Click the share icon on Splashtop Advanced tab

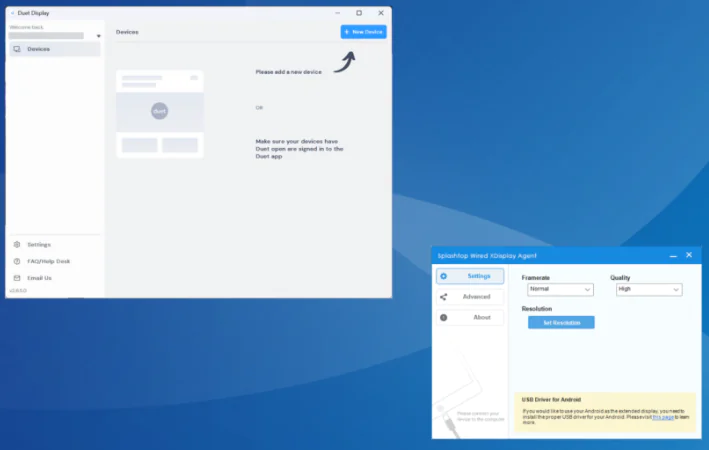point(444,297)
